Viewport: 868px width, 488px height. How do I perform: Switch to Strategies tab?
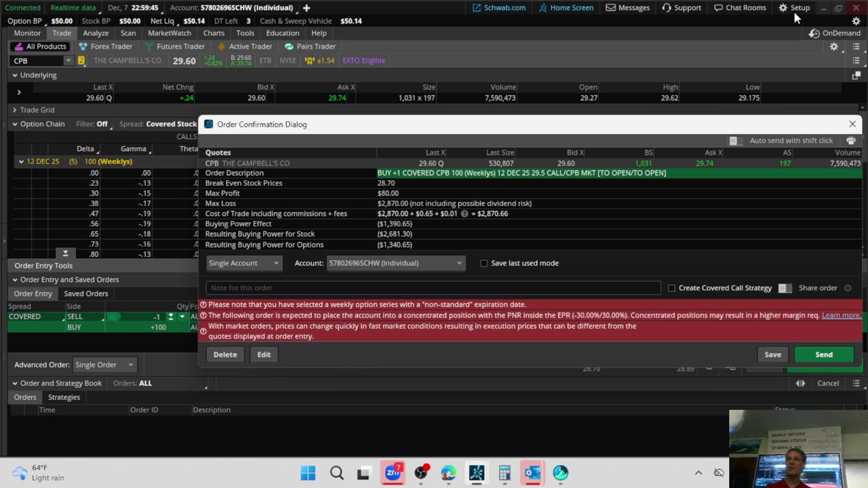click(64, 397)
